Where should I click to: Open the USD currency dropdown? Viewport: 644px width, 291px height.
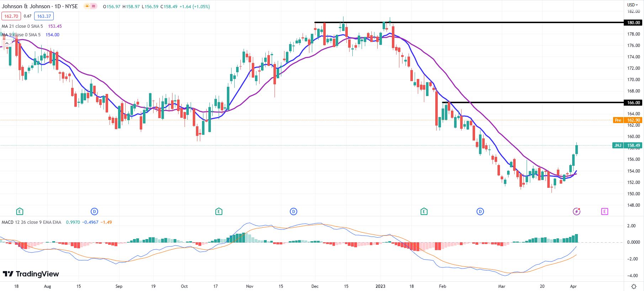633,5
